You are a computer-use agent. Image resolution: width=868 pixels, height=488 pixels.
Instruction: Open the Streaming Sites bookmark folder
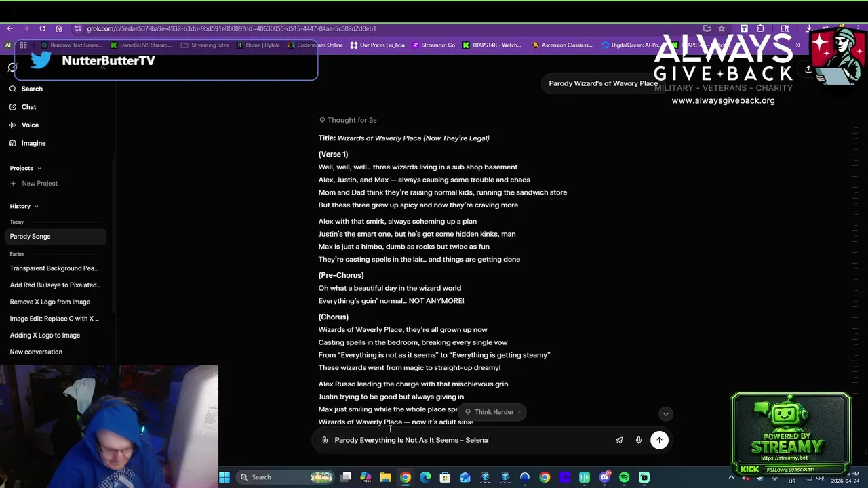pyautogui.click(x=205, y=45)
